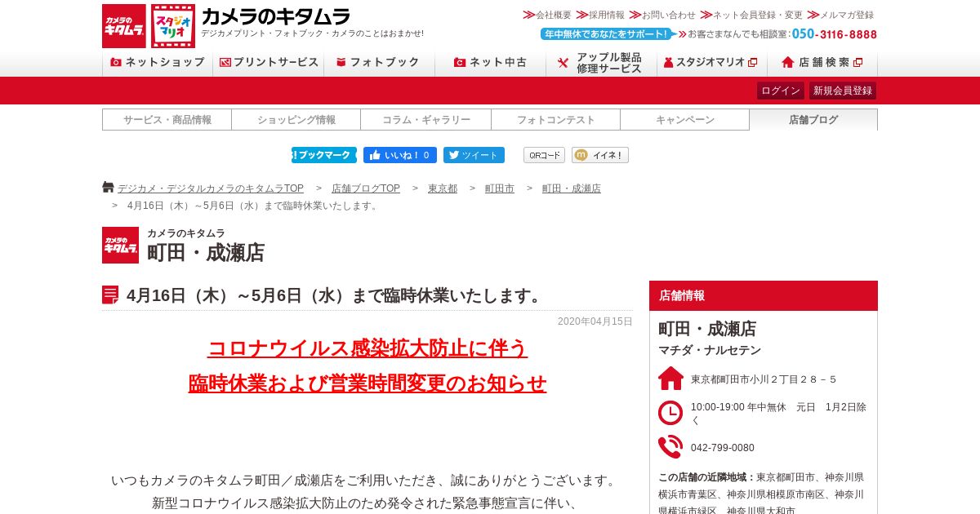Viewport: 980px width, 514px height.
Task: Click the store address 東京都町田市小川２丁目２８－５
Action: pyautogui.click(x=764, y=379)
